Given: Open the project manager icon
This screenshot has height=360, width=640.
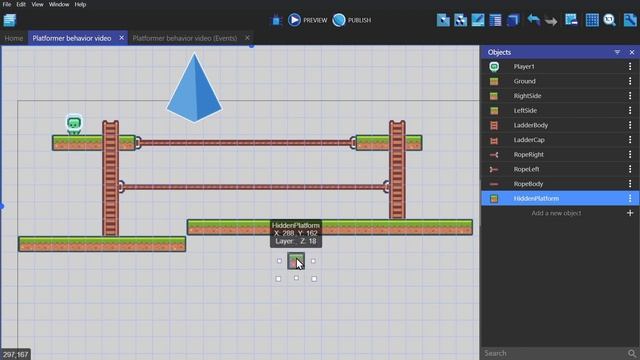Looking at the screenshot, I should (9, 20).
